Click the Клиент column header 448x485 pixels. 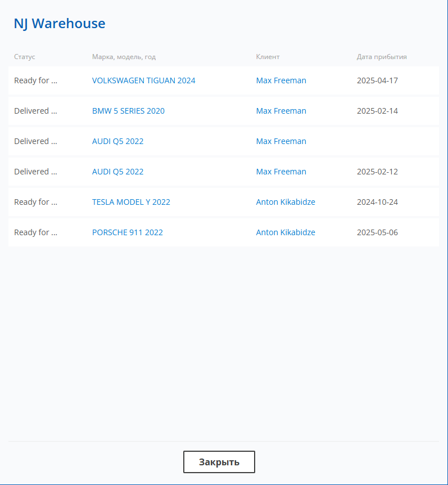click(x=268, y=57)
